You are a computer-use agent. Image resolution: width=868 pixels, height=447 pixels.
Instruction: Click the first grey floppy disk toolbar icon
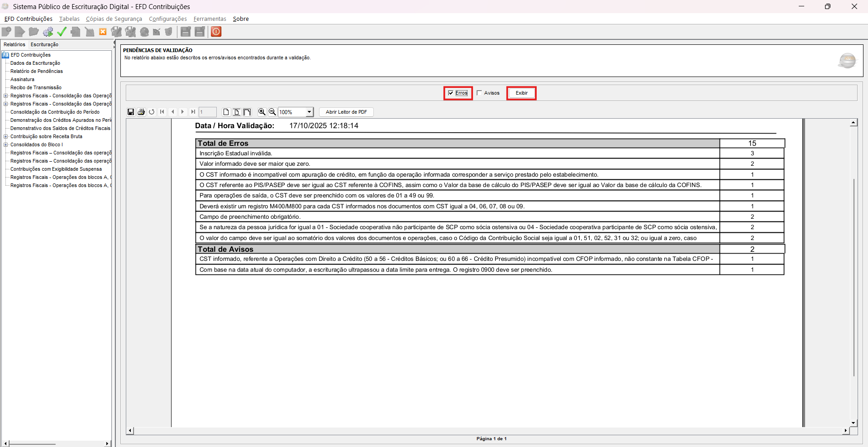click(x=186, y=32)
